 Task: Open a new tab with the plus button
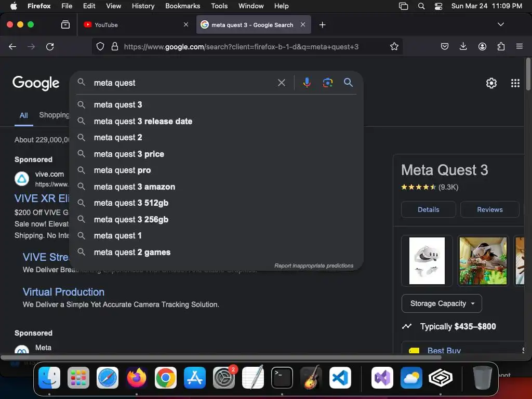point(322,25)
